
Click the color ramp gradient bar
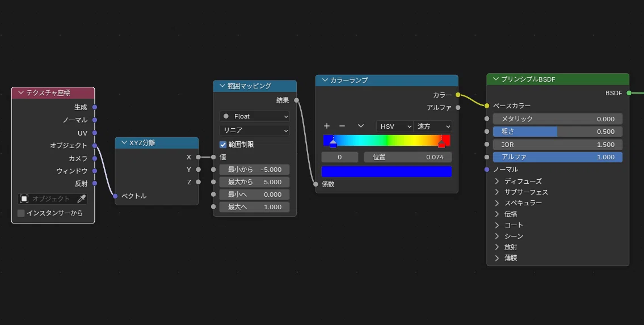click(x=386, y=140)
